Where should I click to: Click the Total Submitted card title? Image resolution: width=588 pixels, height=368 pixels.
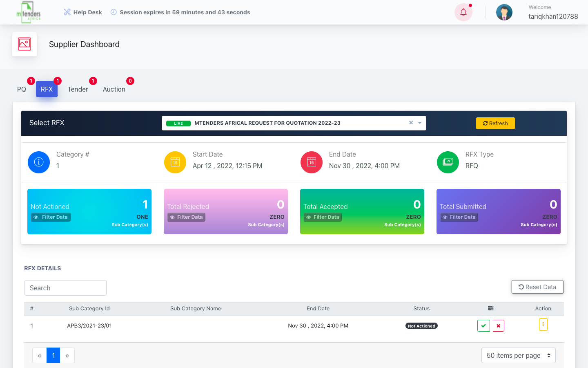(463, 206)
